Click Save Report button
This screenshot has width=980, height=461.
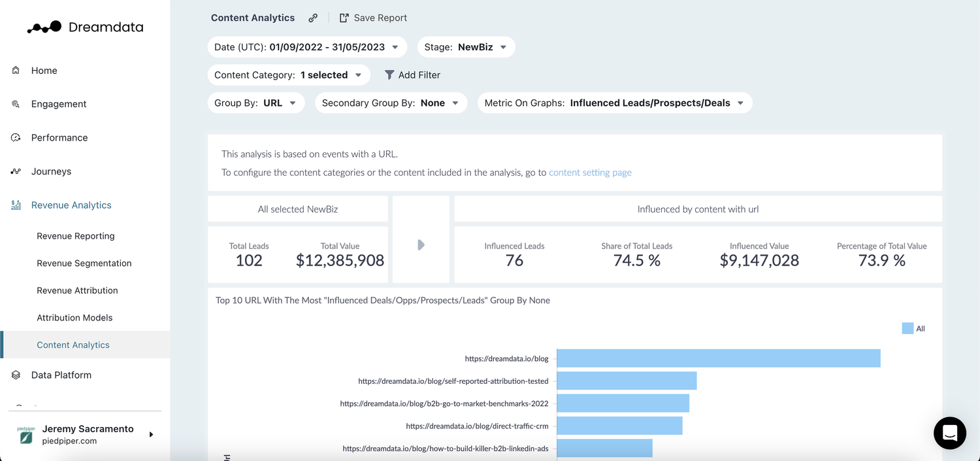pyautogui.click(x=373, y=18)
